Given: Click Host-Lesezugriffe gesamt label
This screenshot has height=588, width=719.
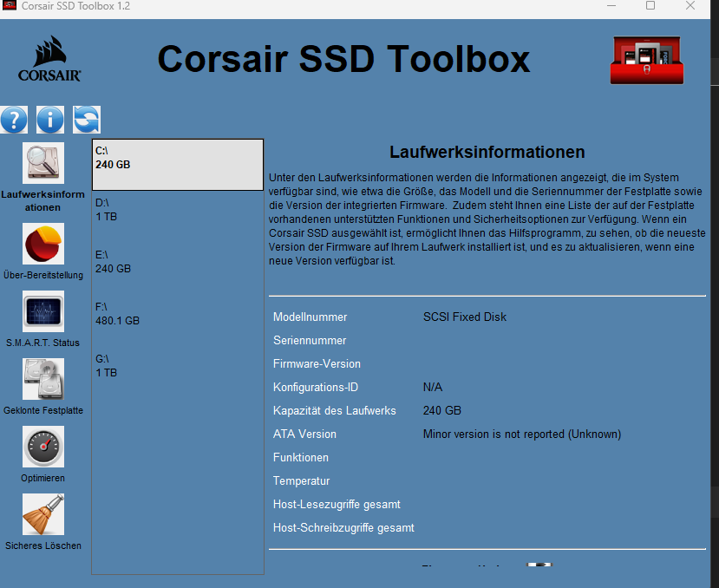Looking at the screenshot, I should coord(337,504).
